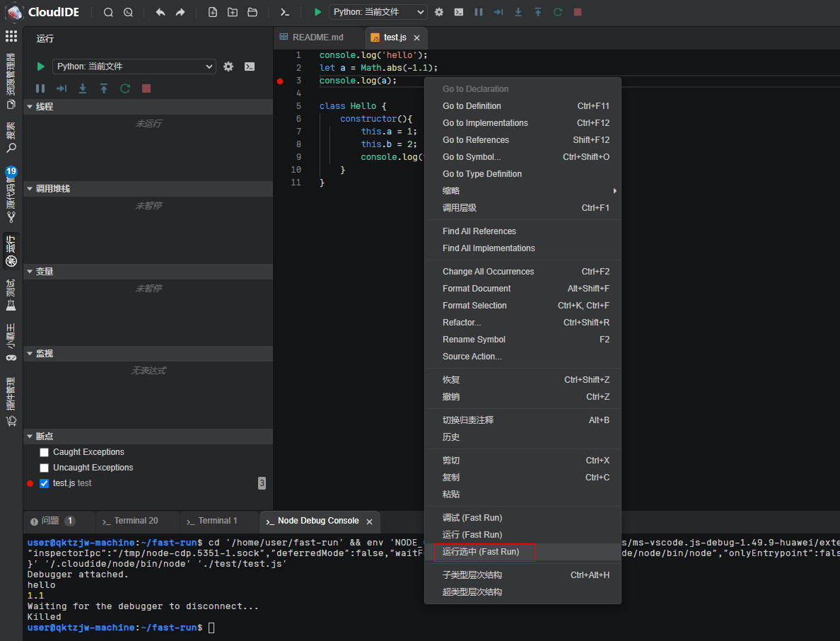Click the undo arrow in top toolbar
840x641 pixels.
[161, 12]
